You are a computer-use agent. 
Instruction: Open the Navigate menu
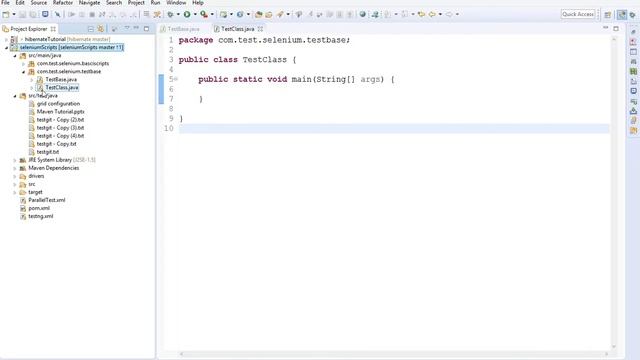89,3
